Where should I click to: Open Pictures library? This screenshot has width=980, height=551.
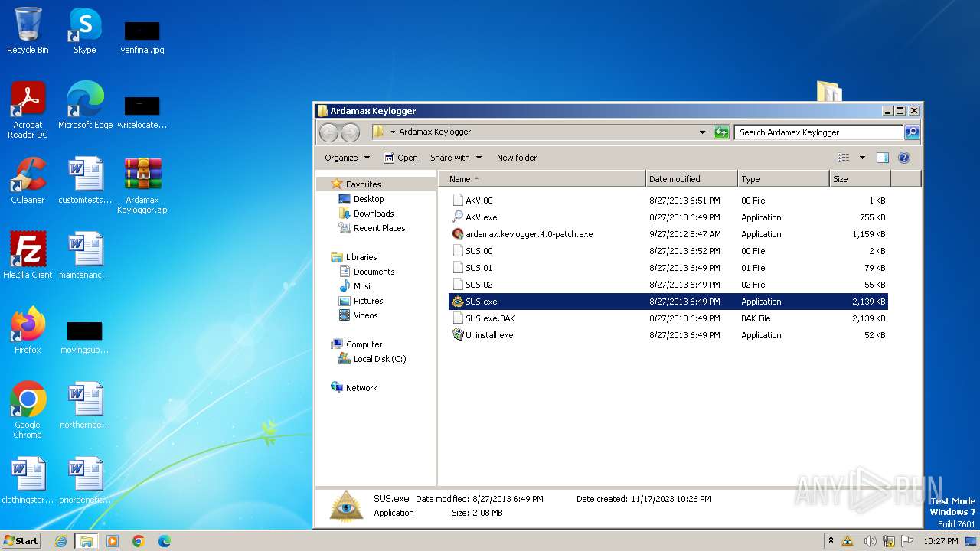point(361,301)
